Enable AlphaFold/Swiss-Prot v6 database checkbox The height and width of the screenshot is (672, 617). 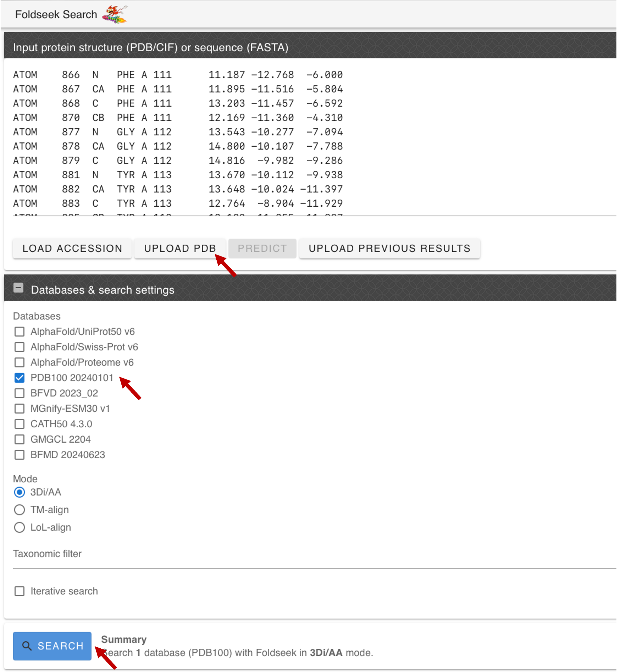(x=19, y=347)
